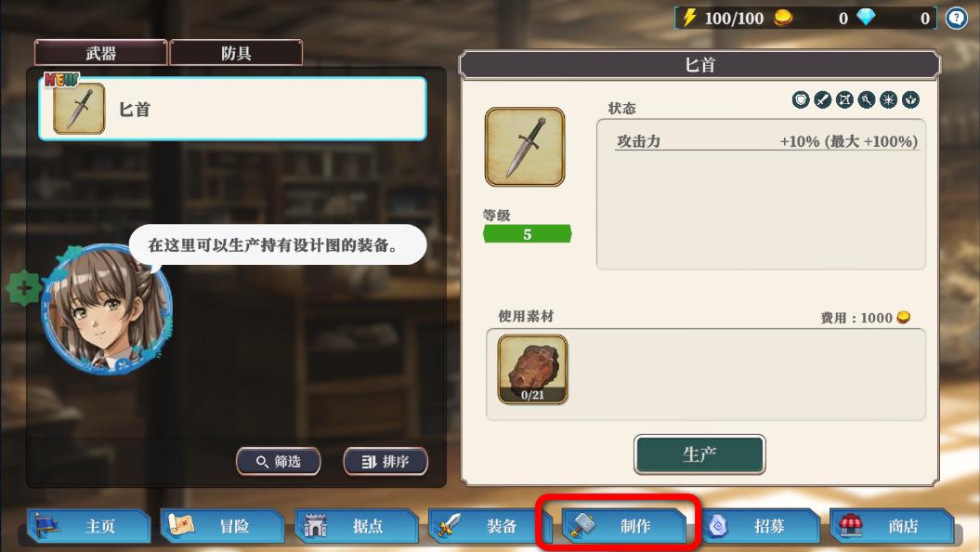Open the 招募 recruit menu

(x=758, y=526)
